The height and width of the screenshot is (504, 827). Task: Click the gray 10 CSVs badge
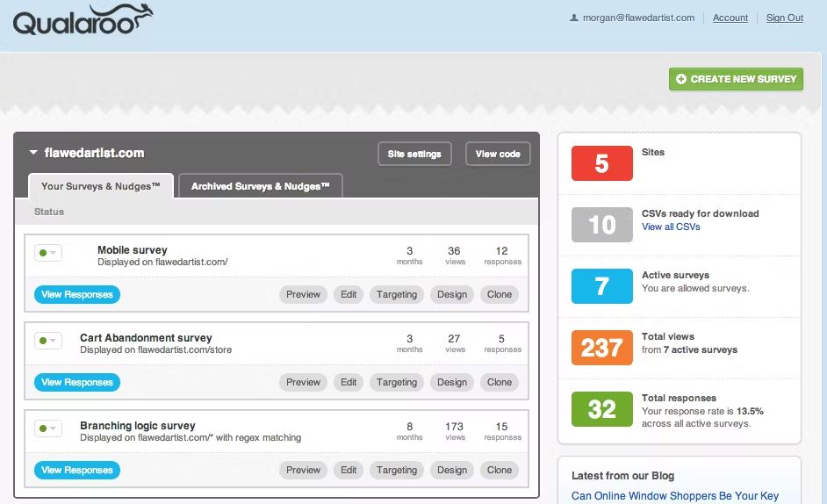[x=601, y=225]
